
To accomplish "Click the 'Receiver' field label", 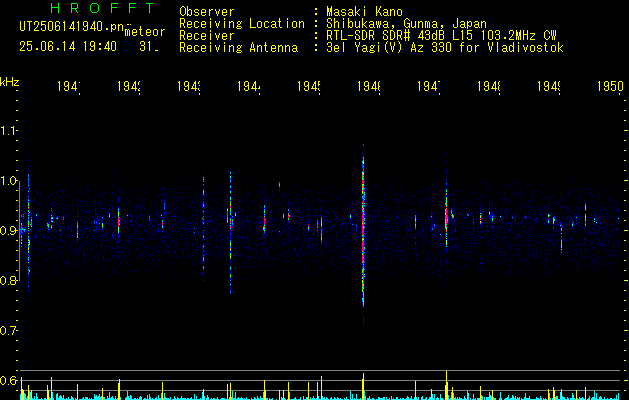I will [207, 36].
